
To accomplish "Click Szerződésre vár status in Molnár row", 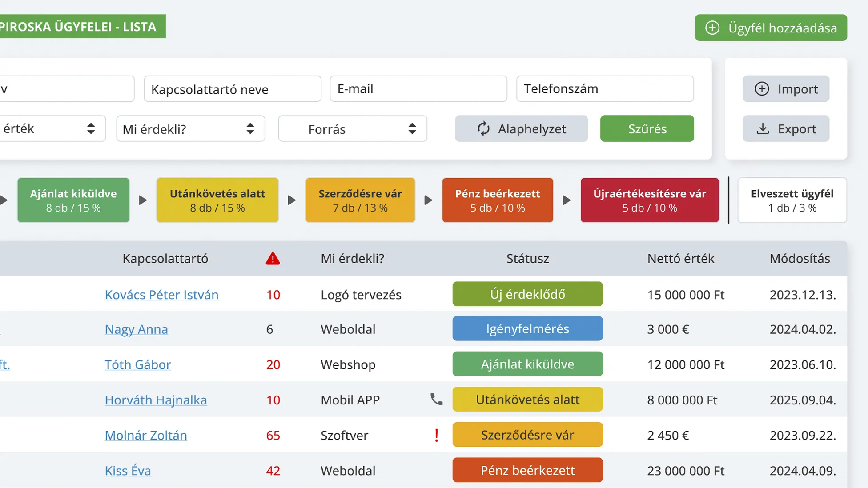I will [527, 434].
